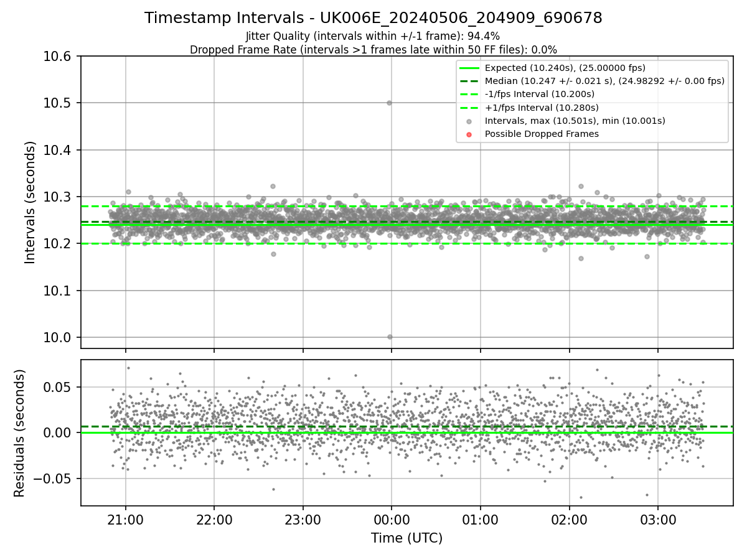Click the 'Possible Dropped Frames' red legend marker
The image size is (747, 560).
coord(469,134)
